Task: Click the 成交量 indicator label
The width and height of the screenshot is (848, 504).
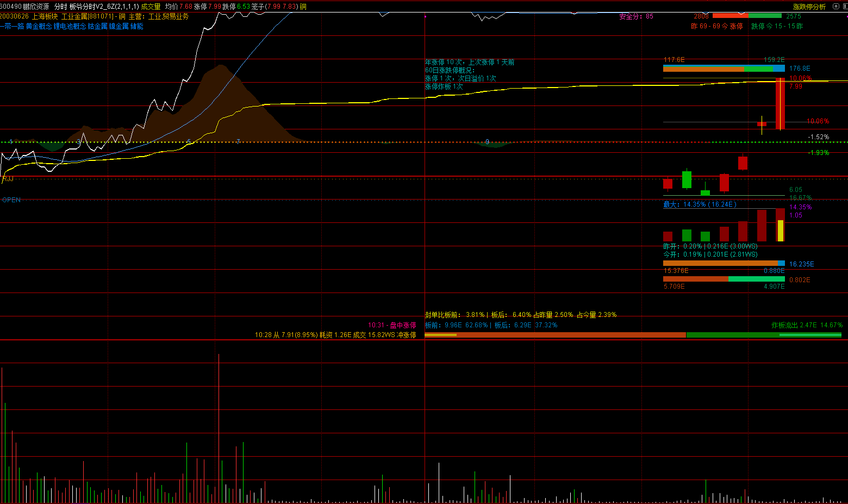Action: 151,7
